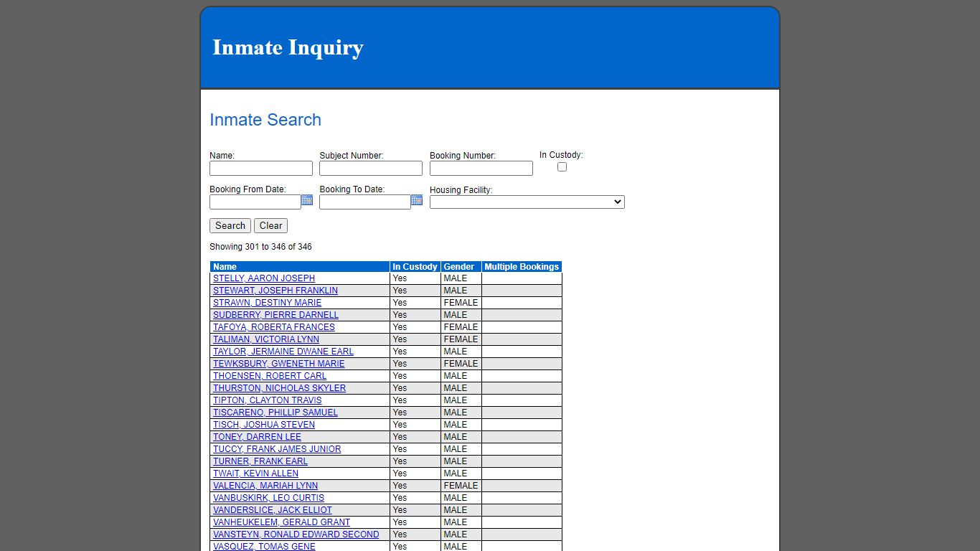Sort by the In Custody column header
This screenshot has height=551, width=980.
click(x=415, y=267)
